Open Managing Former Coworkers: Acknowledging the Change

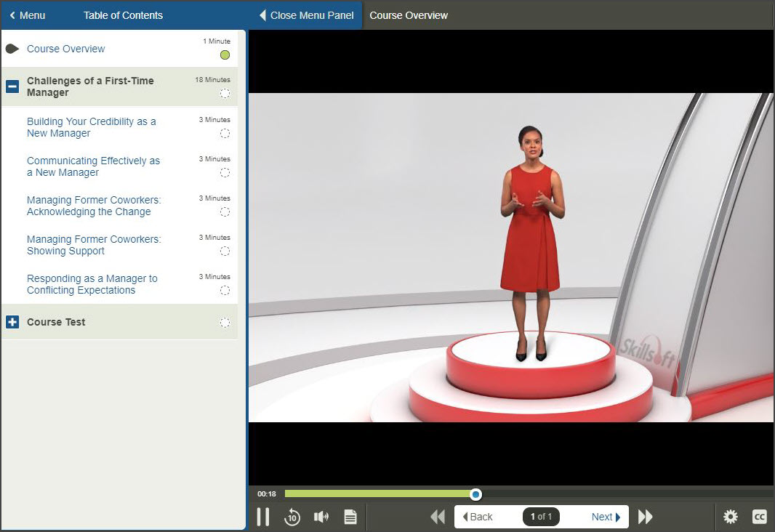[94, 206]
